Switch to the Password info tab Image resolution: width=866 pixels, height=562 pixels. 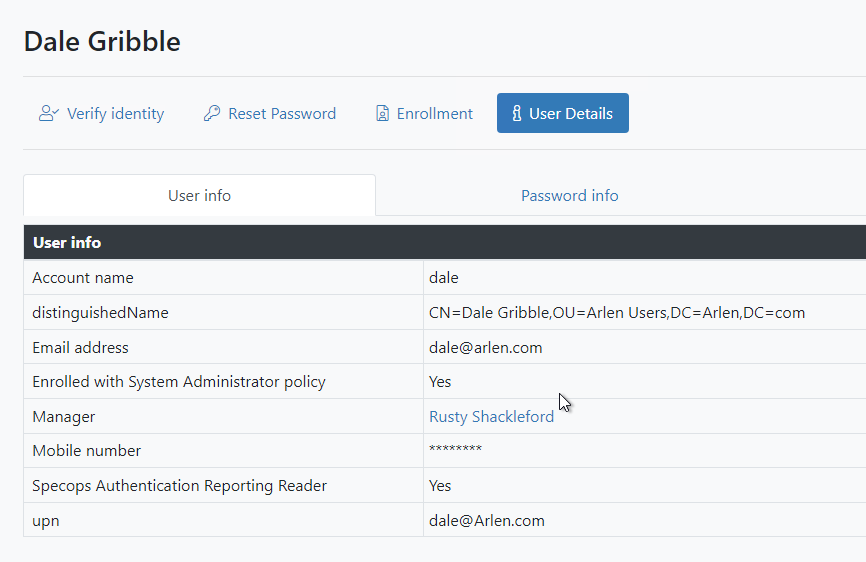569,195
